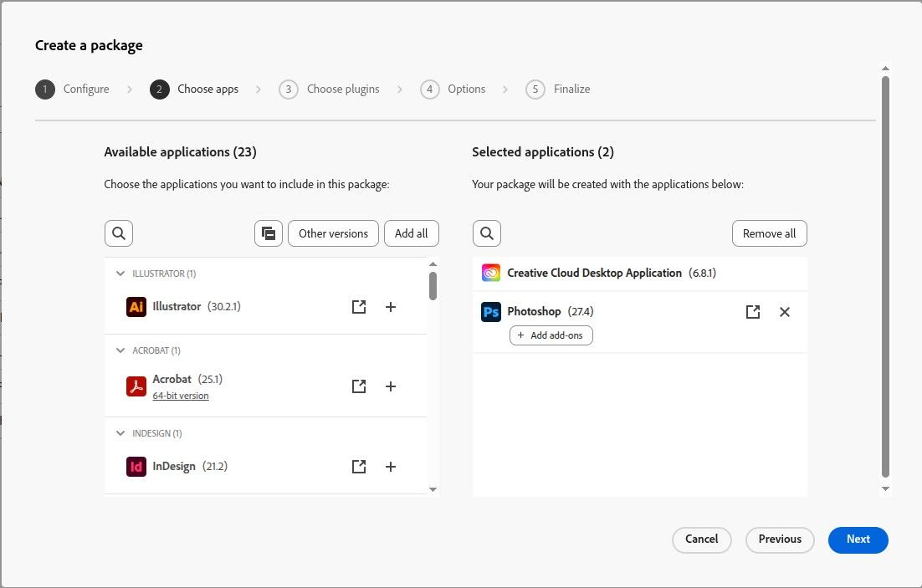Open InDesign external link icon
Screen dimensions: 922x588
(359, 467)
